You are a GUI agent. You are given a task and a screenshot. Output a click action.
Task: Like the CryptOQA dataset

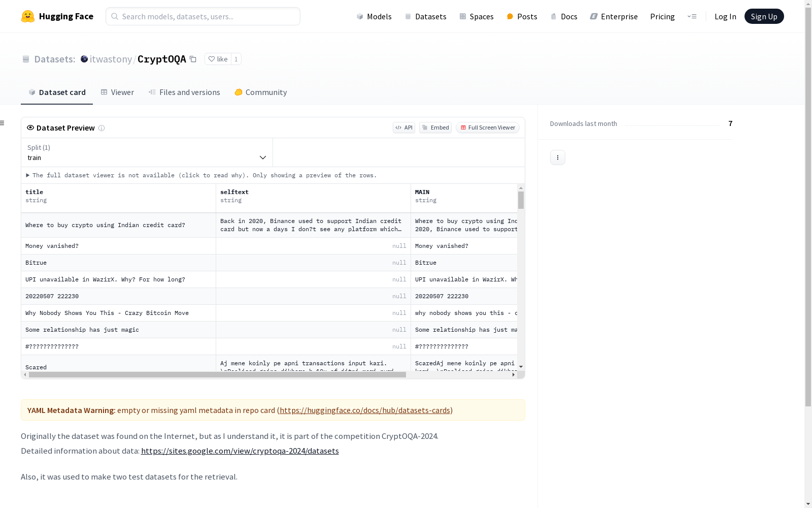pos(218,59)
